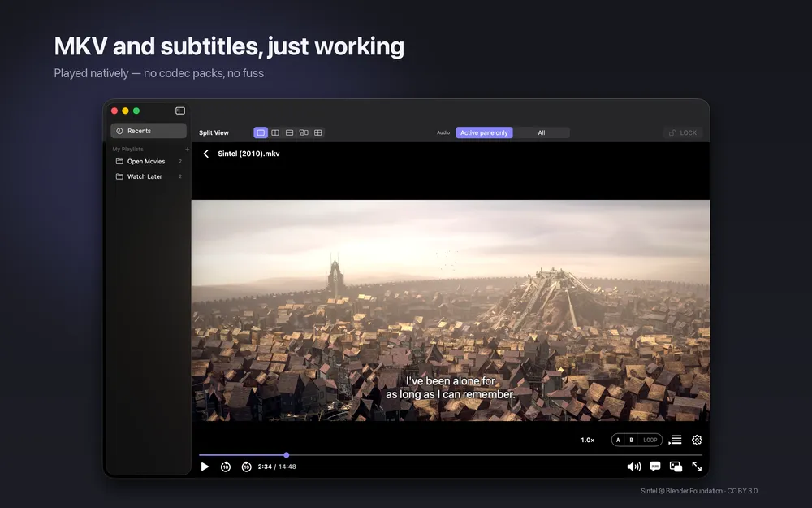The image size is (812, 508).
Task: Zoom the window with the green button
Action: point(136,111)
